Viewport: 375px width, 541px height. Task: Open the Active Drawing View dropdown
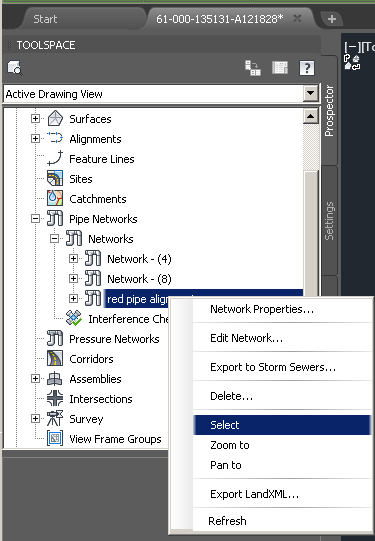point(310,93)
